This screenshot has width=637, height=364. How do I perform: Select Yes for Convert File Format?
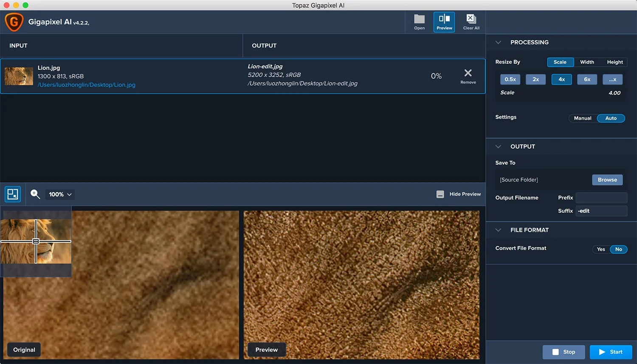coord(600,249)
